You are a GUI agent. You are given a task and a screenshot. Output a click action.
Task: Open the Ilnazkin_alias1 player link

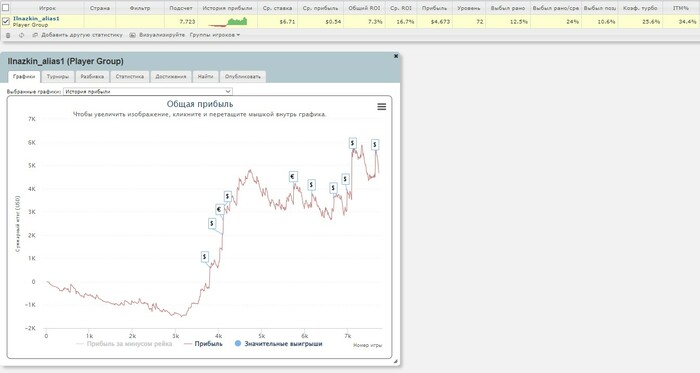[x=36, y=19]
